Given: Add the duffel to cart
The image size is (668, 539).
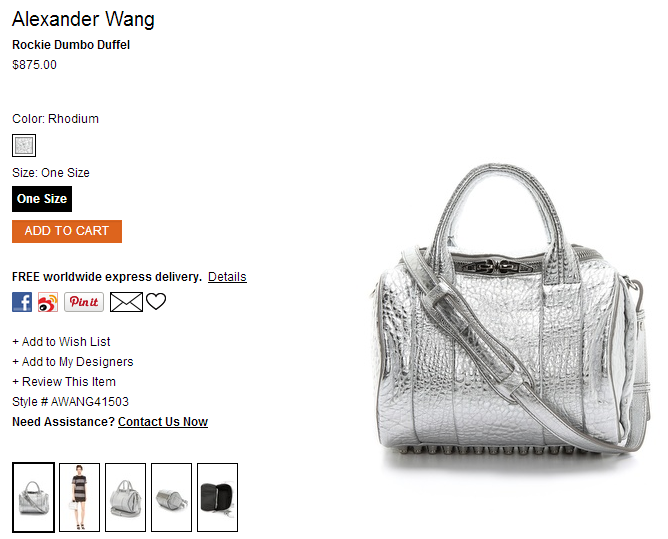Looking at the screenshot, I should click(x=67, y=231).
